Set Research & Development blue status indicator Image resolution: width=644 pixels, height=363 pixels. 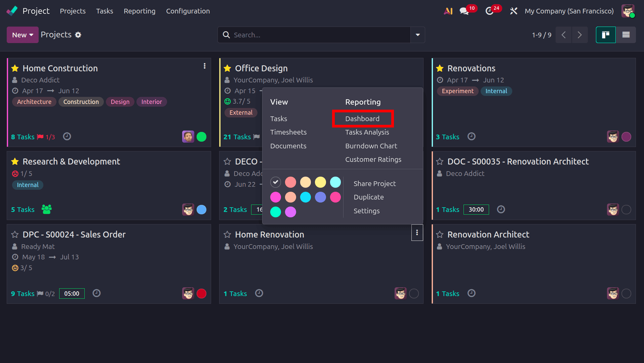[x=201, y=210]
